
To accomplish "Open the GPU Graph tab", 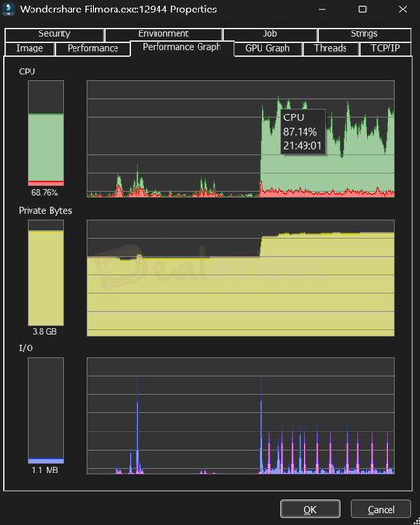I will click(267, 49).
